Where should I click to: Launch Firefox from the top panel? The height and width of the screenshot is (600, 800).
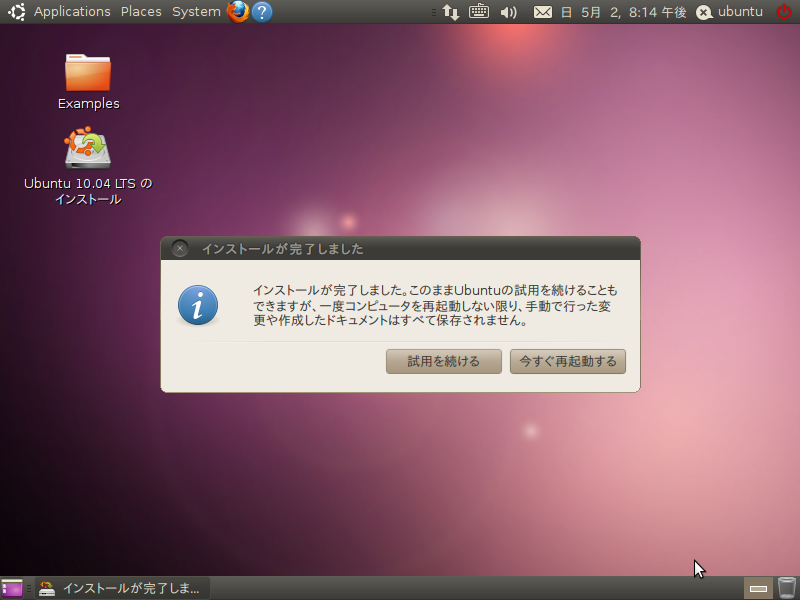pos(238,12)
